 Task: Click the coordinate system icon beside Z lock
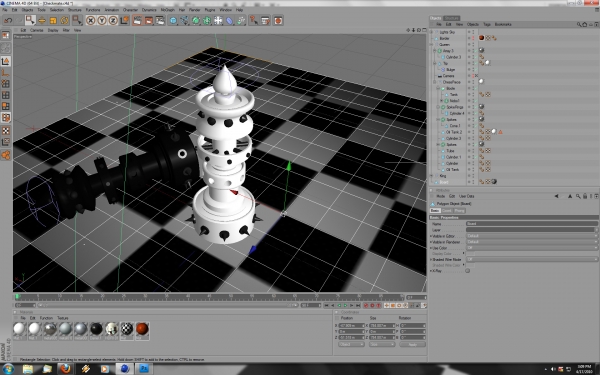tap(124, 20)
